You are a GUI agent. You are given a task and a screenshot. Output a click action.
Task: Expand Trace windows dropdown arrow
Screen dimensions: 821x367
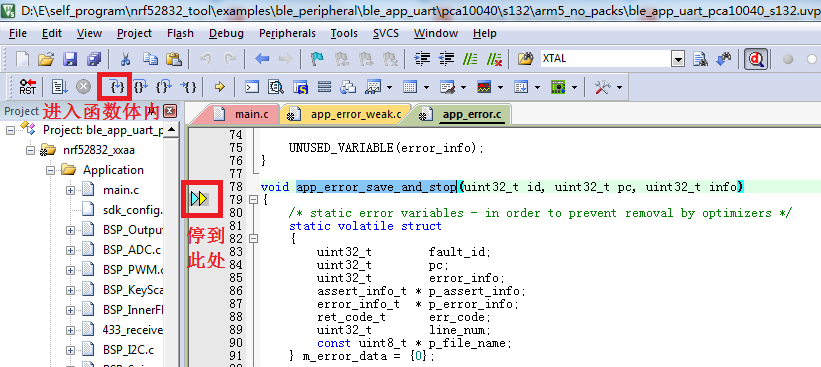click(x=538, y=87)
